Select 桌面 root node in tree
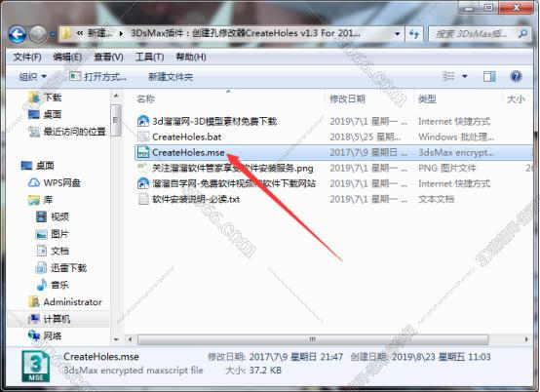Screen dimensions: 540x392 coord(45,166)
